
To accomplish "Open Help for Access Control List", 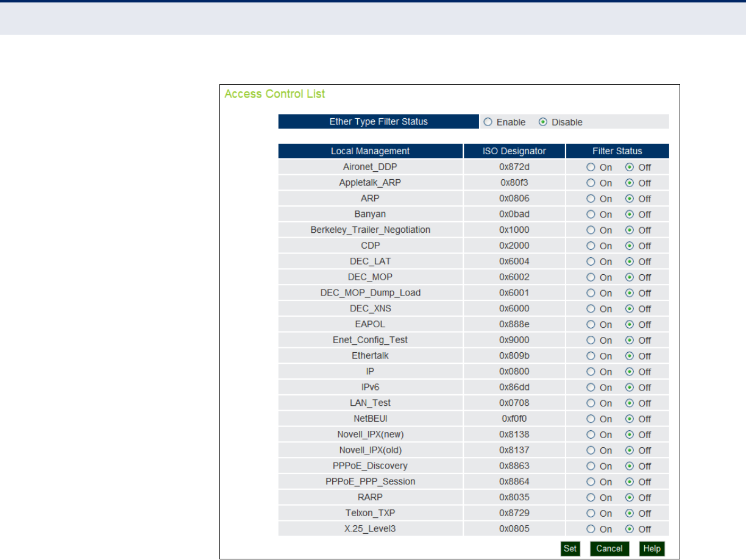I will (x=652, y=548).
